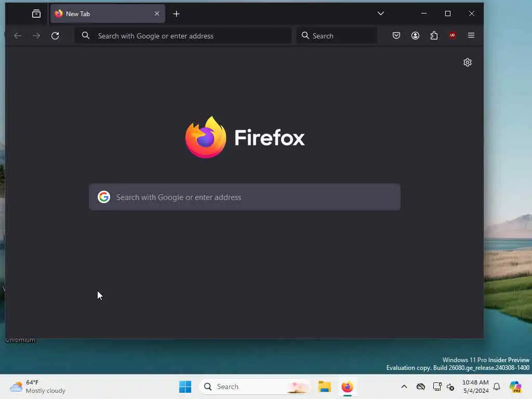Minimize the Firefox window
532x399 pixels.
point(424,14)
